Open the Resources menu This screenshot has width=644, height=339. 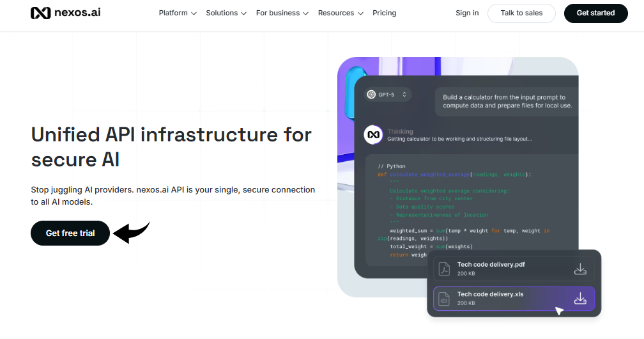click(x=341, y=13)
